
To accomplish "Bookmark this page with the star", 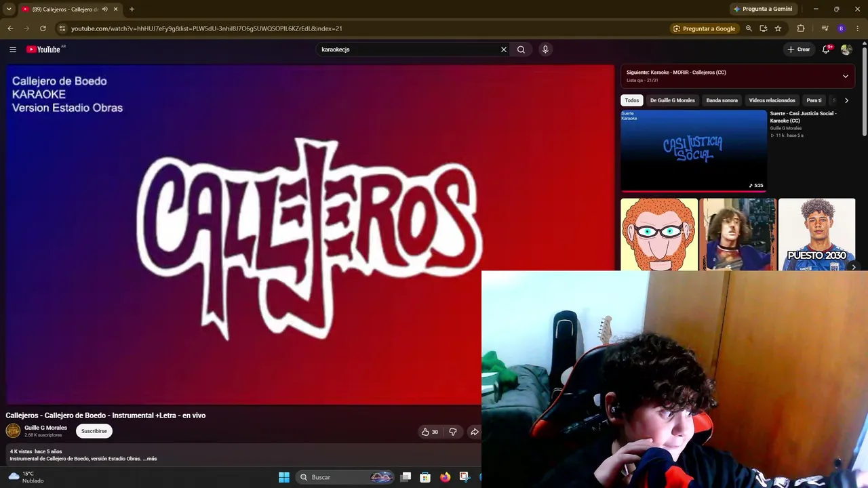I will (x=778, y=28).
